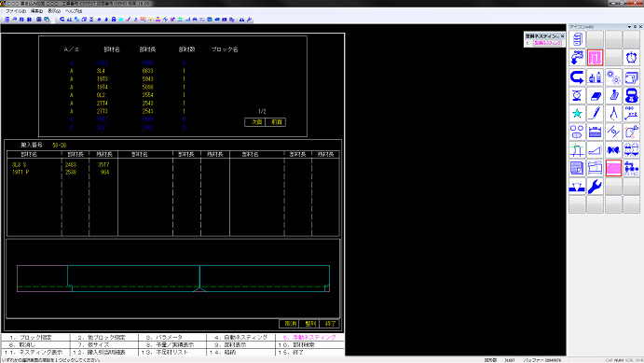Close the 型鋼ネスティング floating panel

(x=562, y=36)
